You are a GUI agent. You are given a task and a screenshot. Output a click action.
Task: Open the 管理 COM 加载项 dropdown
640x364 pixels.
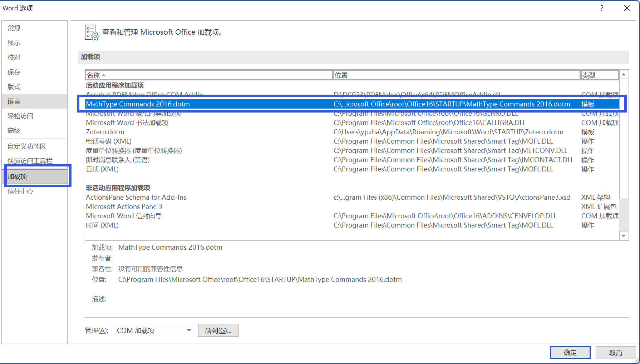tap(153, 330)
